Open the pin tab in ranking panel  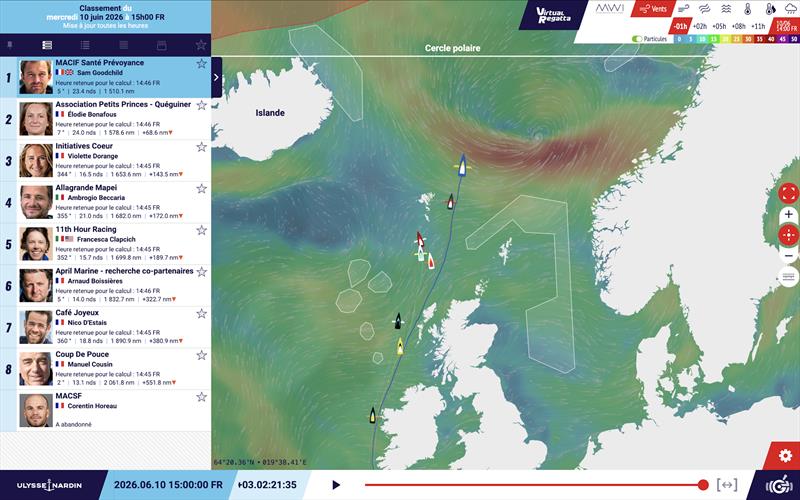click(x=10, y=45)
